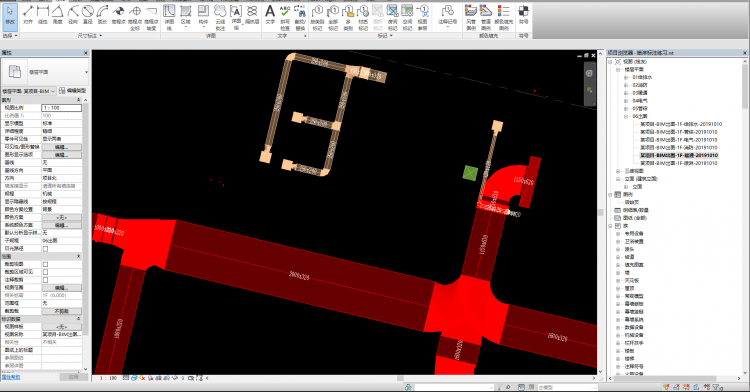The height and width of the screenshot is (392, 750).
Task: Click the 材质标记 material tag tool
Action: pyautogui.click(x=363, y=18)
